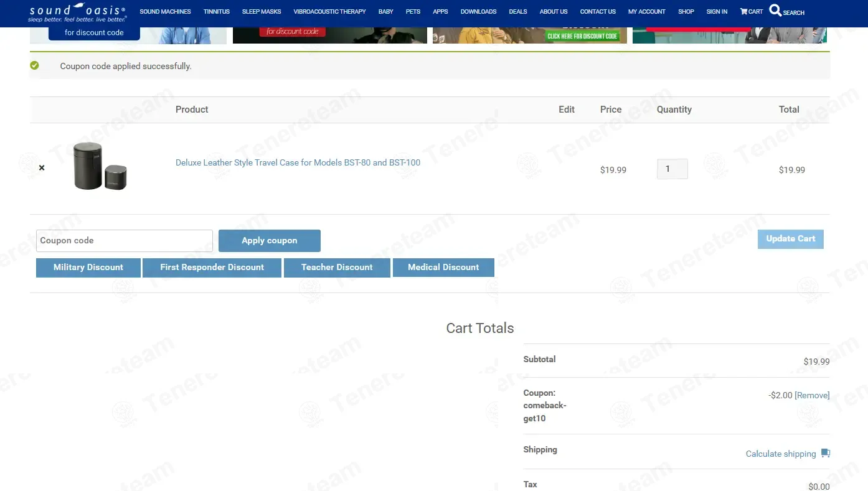Apply the Medical Discount
The width and height of the screenshot is (868, 491).
pyautogui.click(x=443, y=268)
